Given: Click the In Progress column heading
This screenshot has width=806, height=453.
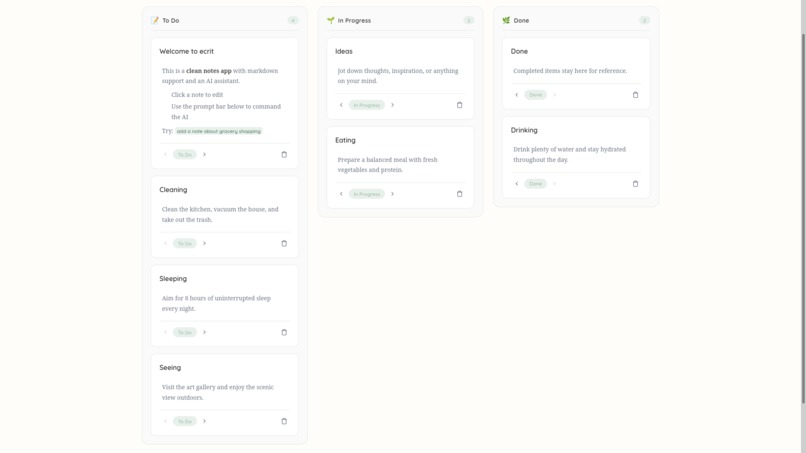Looking at the screenshot, I should [354, 21].
